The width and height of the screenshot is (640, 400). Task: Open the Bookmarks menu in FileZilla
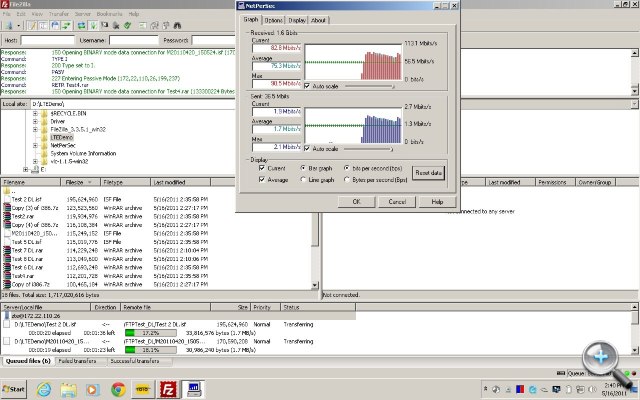click(x=109, y=14)
